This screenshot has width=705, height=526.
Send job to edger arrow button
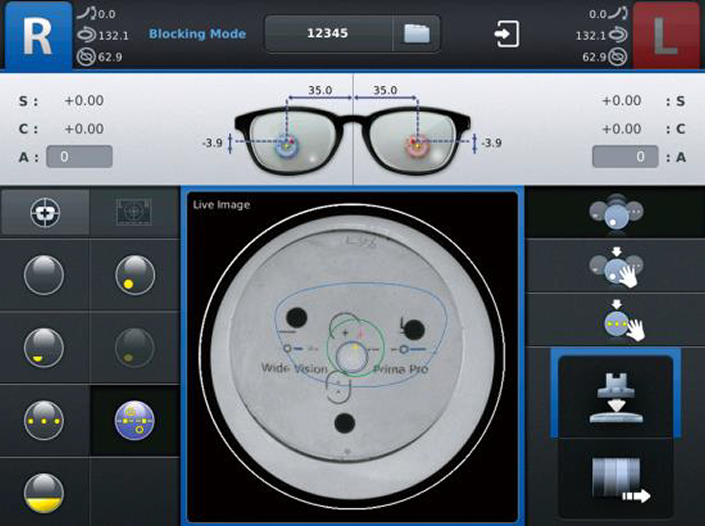pyautogui.click(x=616, y=479)
